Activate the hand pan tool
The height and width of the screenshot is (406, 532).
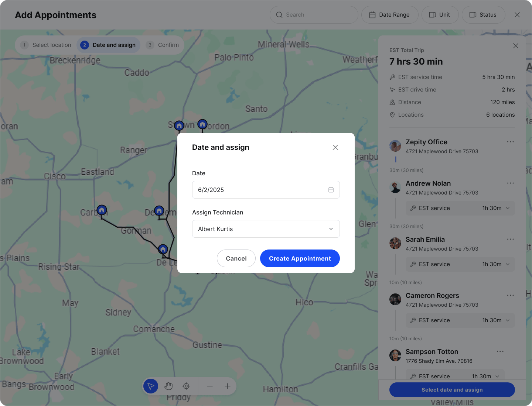(x=168, y=386)
